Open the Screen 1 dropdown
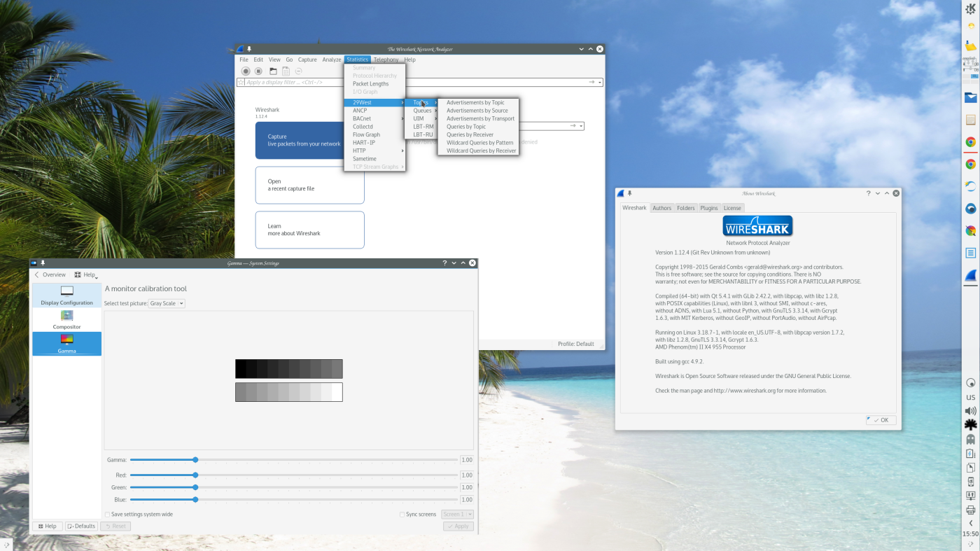 456,514
